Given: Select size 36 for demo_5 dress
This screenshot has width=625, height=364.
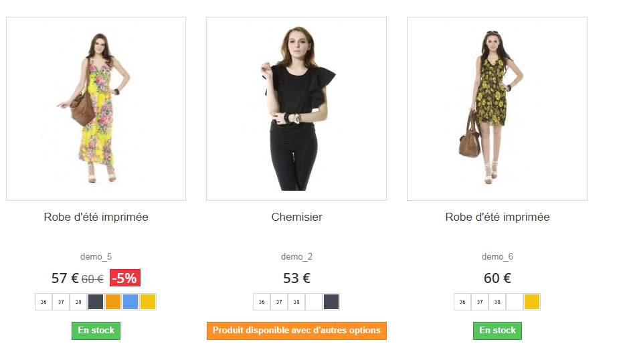Looking at the screenshot, I should click(43, 302).
